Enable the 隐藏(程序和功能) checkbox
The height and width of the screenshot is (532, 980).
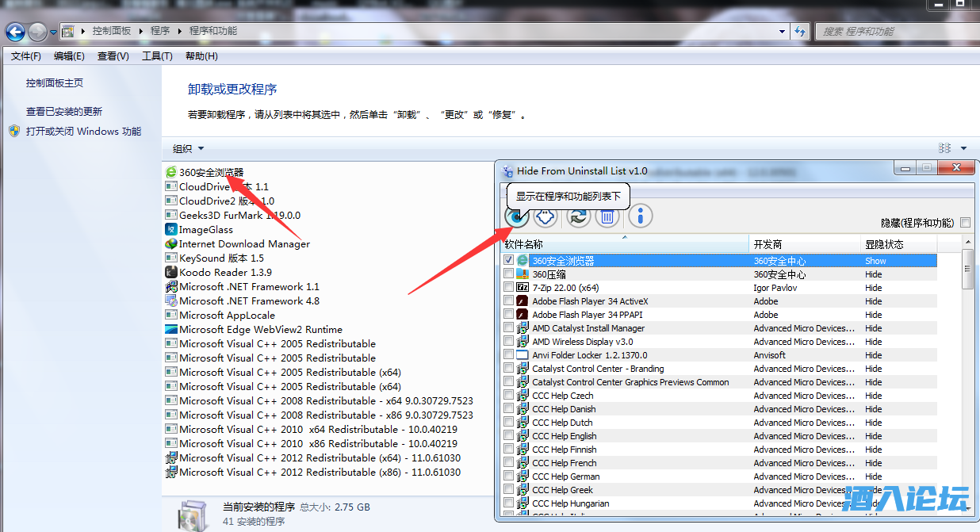[965, 223]
